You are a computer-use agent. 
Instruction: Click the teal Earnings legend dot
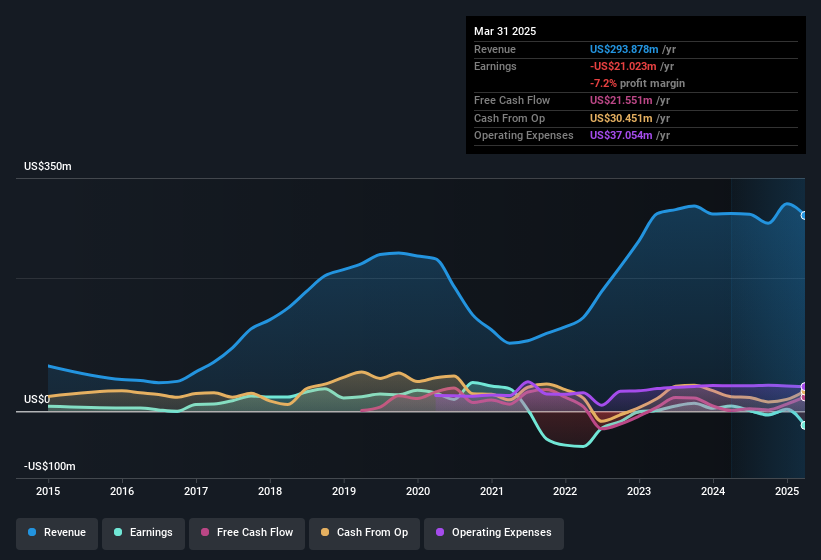tap(118, 532)
